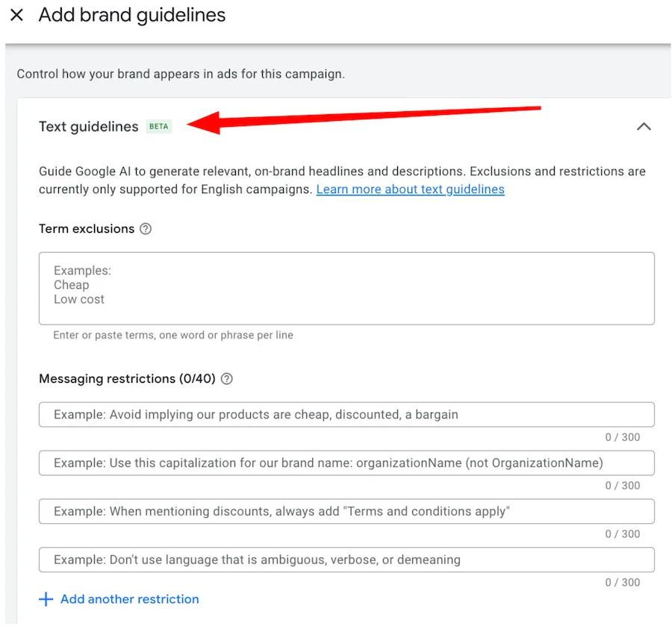Click the Messaging restrictions (0/40) label

point(129,379)
